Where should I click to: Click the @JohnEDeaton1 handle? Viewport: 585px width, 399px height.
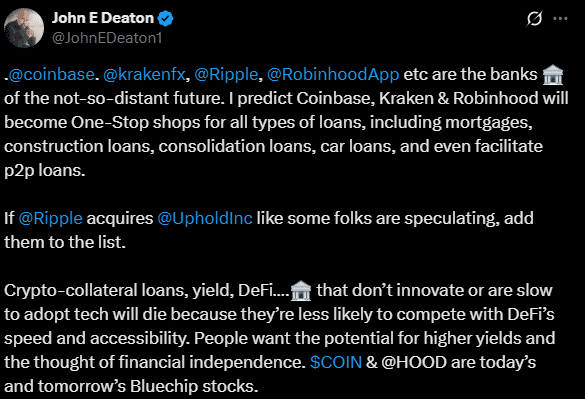click(107, 38)
